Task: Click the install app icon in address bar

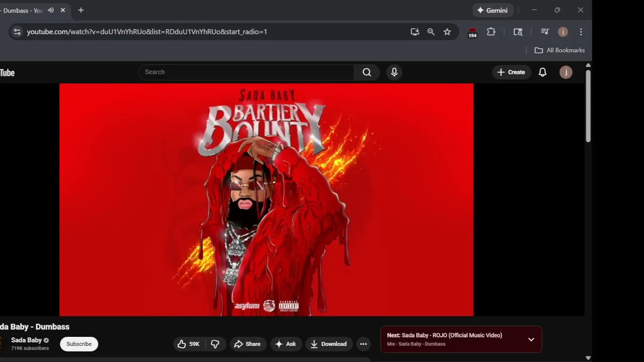Action: [x=415, y=32]
